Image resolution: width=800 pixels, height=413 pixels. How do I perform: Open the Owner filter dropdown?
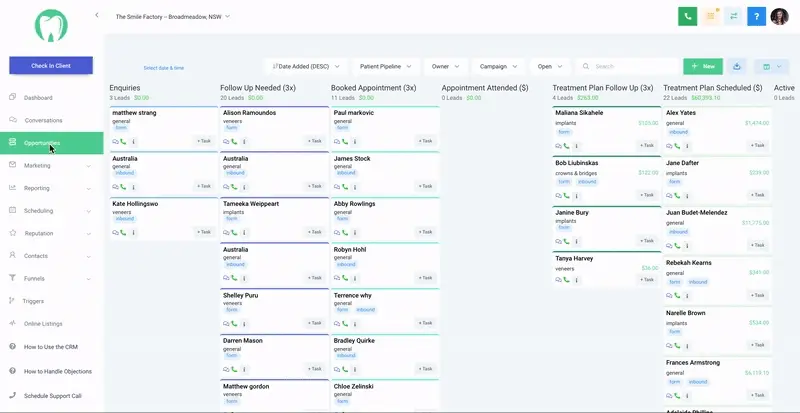coord(445,66)
